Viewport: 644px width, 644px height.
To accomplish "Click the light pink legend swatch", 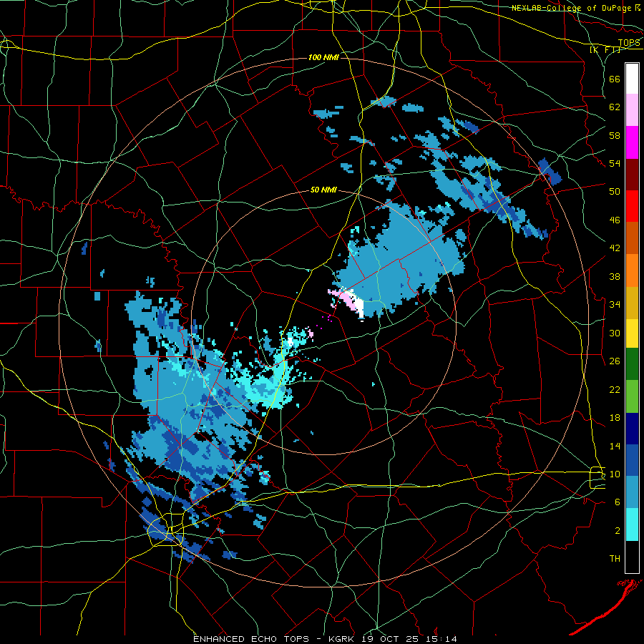I will pyautogui.click(x=632, y=110).
